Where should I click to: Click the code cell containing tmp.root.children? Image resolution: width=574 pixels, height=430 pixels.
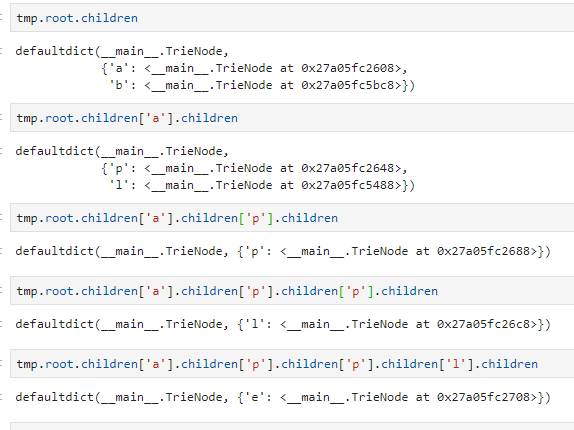[292, 18]
